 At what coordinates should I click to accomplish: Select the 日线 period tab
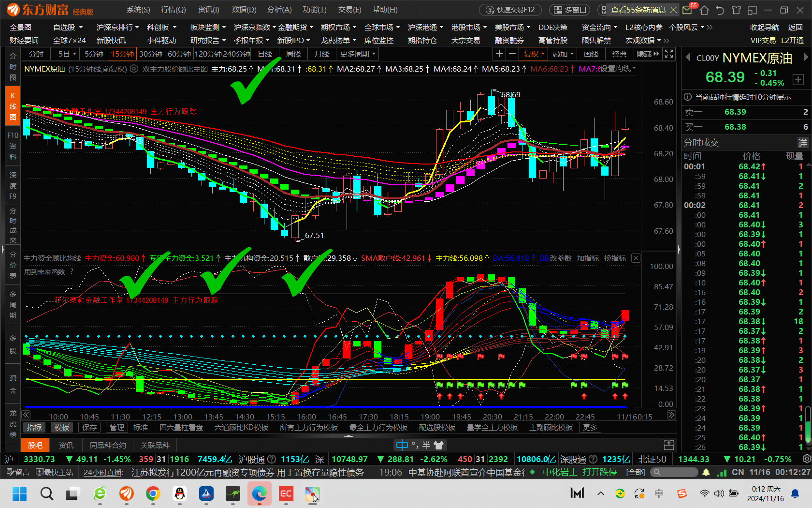coord(265,54)
